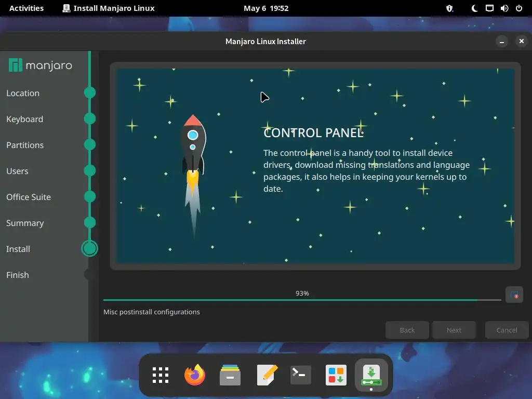This screenshot has height=399, width=532.
Task: Launch the Files manager from dock
Action: 230,375
